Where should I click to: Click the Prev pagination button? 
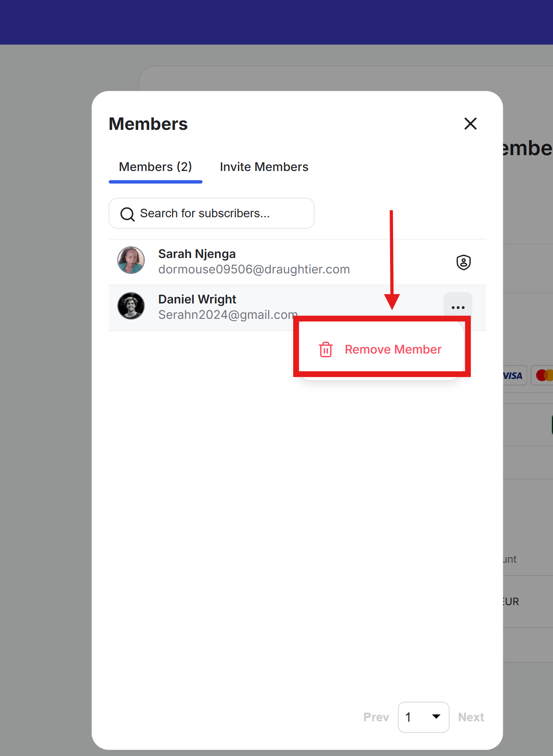click(x=376, y=717)
